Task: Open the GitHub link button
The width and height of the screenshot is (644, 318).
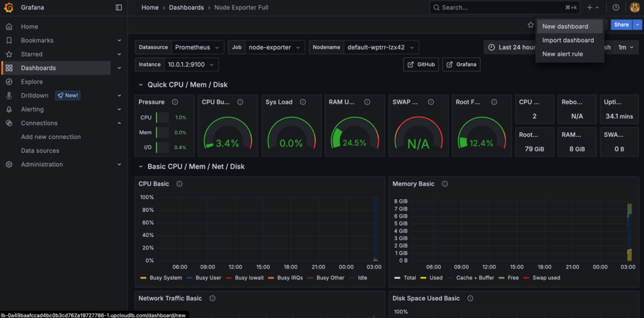Action: point(421,65)
